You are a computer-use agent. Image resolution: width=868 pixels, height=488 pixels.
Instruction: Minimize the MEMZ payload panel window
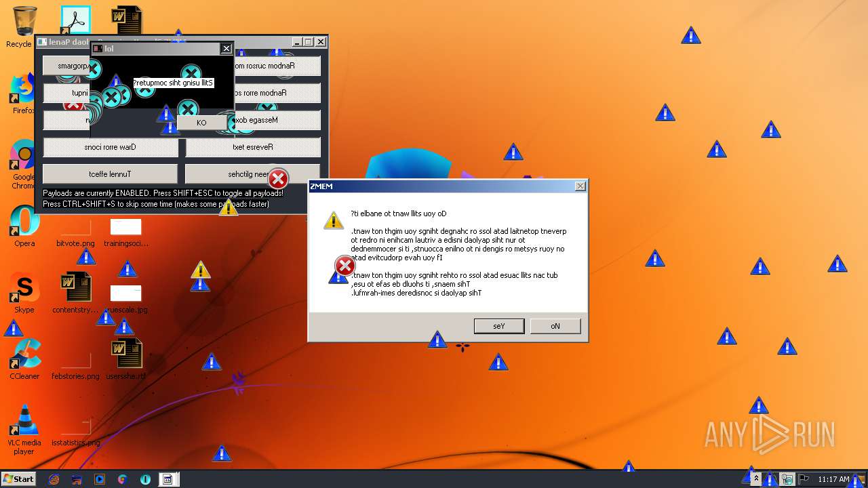click(296, 42)
